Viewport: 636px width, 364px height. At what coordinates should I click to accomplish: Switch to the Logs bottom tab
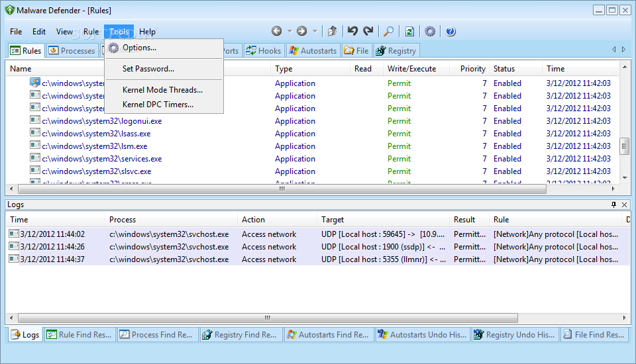[25, 335]
